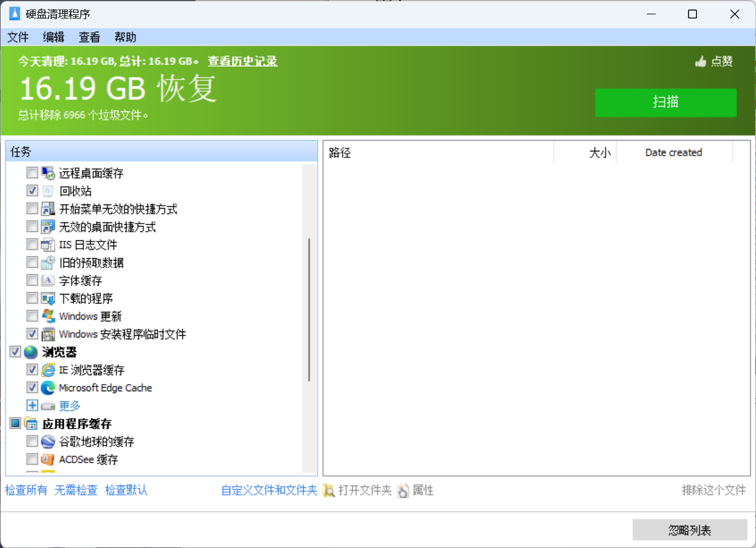The width and height of the screenshot is (756, 548).
Task: Click the Microsoft Edge Cache icon
Action: pyautogui.click(x=48, y=388)
